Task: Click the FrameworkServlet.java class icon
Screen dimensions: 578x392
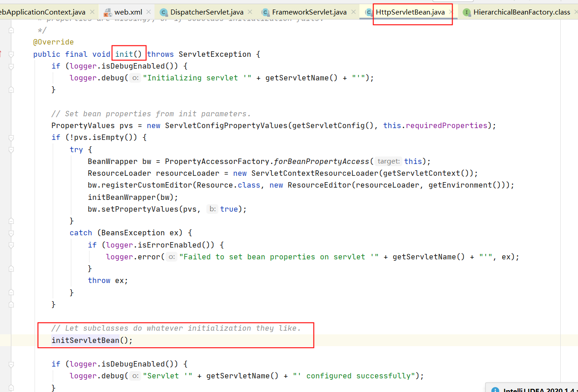Action: [x=265, y=12]
